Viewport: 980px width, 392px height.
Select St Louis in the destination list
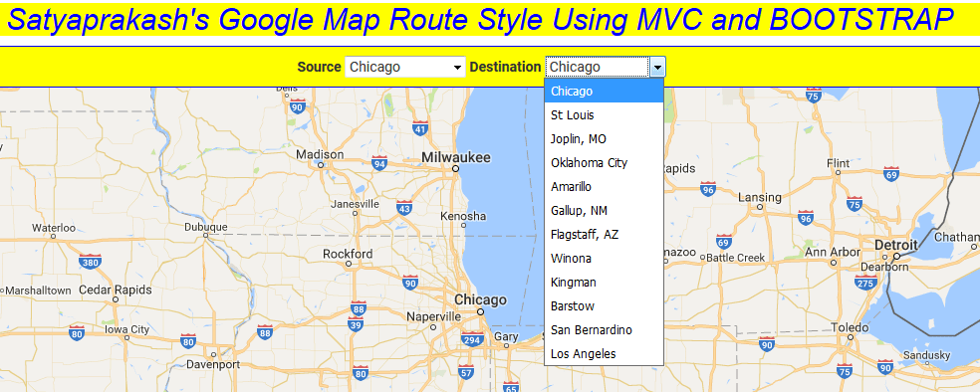coord(604,114)
